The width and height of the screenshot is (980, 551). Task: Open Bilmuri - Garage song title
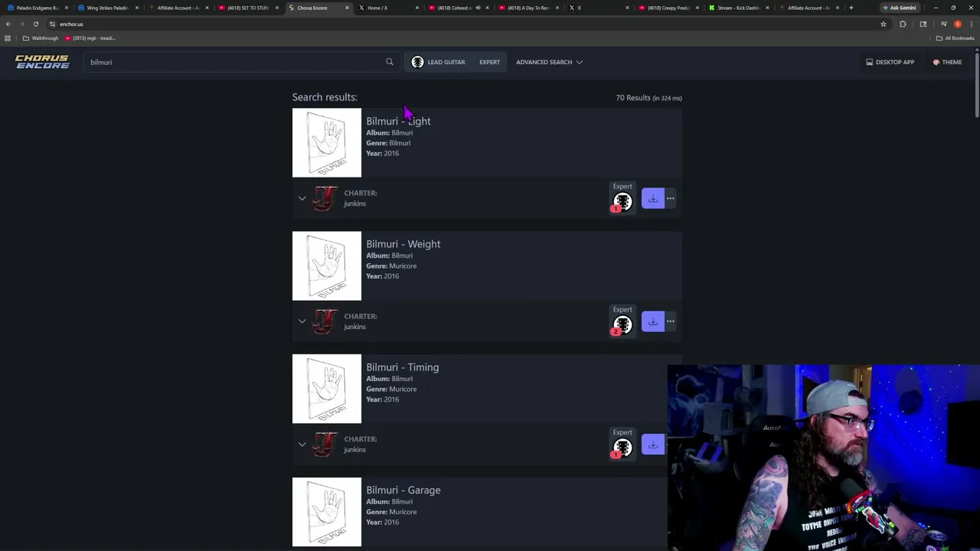pyautogui.click(x=403, y=490)
